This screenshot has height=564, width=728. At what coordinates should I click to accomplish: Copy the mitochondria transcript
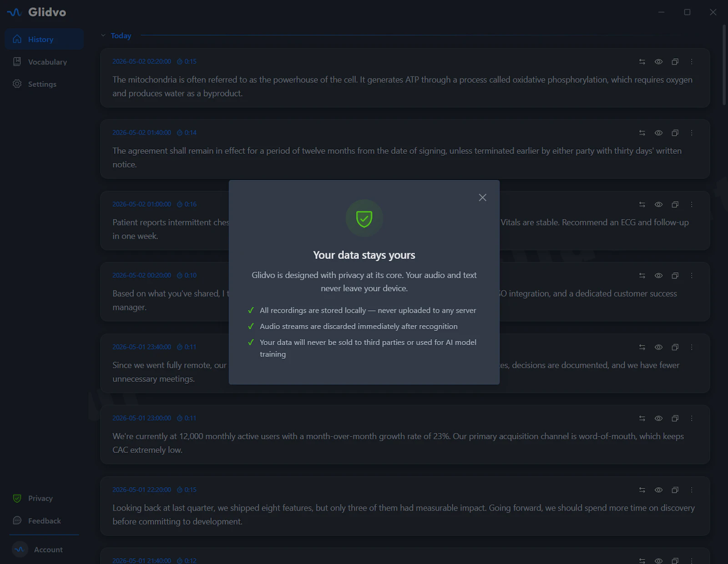[675, 61]
